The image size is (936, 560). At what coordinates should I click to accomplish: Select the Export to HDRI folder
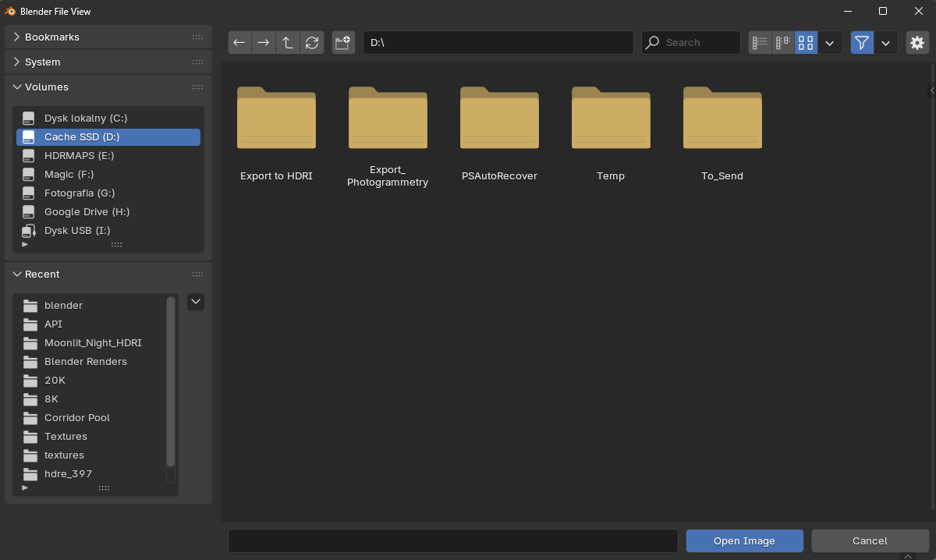(276, 133)
